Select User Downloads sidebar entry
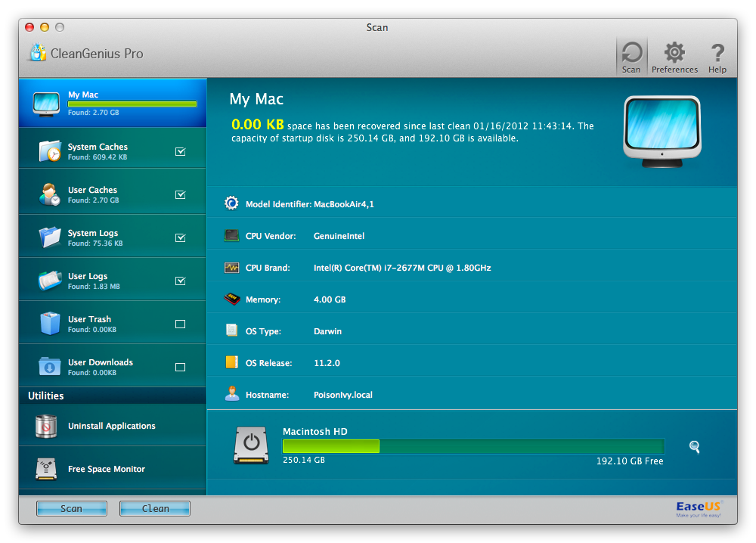Image resolution: width=756 pixels, height=543 pixels. pyautogui.click(x=113, y=365)
